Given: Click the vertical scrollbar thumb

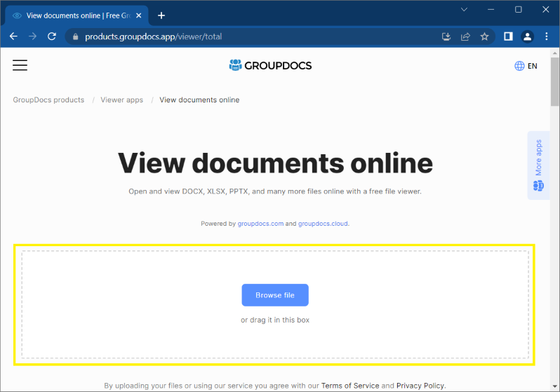Looking at the screenshot, I should point(554,82).
